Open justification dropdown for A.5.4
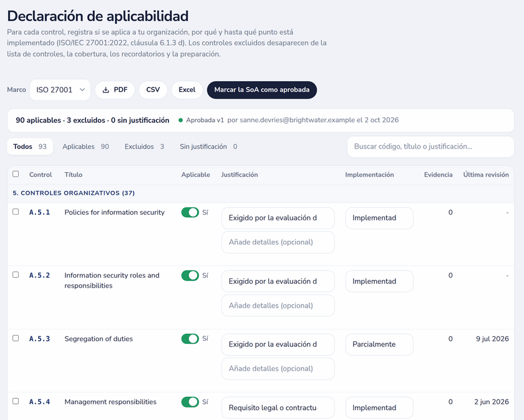The image size is (524, 420). [x=278, y=408]
